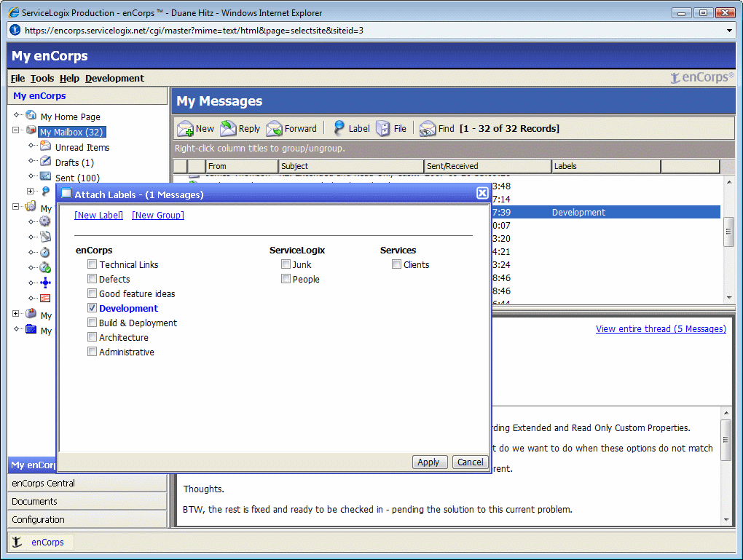Collapse the My Mailbox tree node
The image size is (743, 560).
click(x=15, y=130)
